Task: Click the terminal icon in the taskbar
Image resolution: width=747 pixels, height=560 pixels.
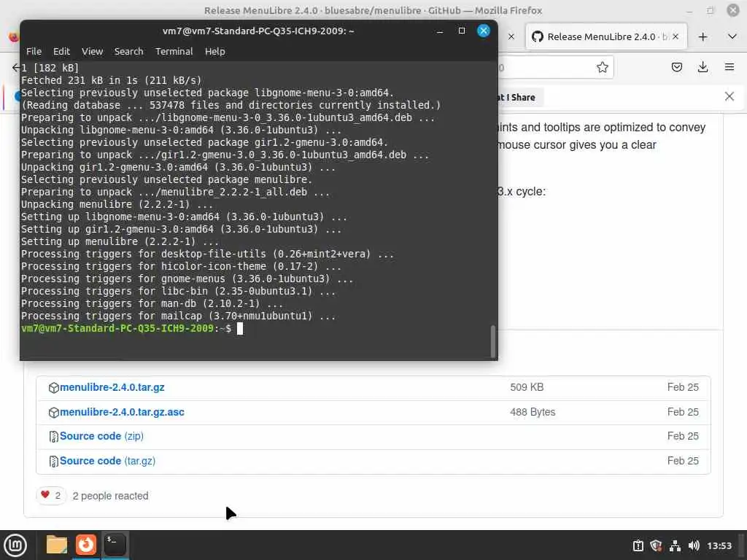Action: pyautogui.click(x=115, y=545)
